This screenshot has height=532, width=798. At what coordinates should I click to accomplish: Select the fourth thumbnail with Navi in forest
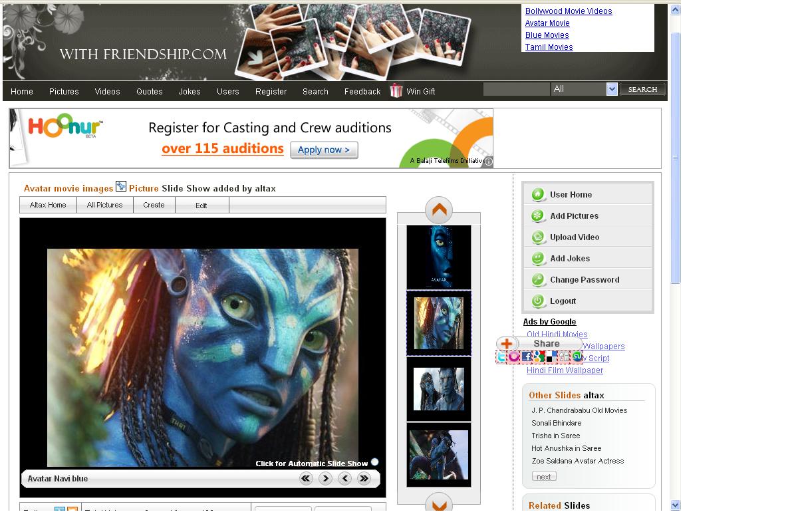[x=439, y=454]
